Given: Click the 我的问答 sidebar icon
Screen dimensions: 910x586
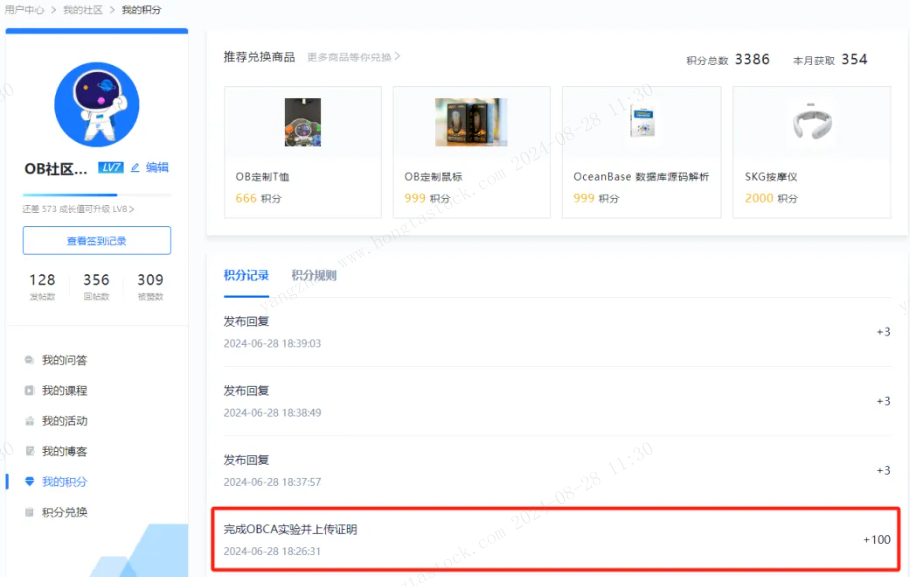Looking at the screenshot, I should point(29,360).
